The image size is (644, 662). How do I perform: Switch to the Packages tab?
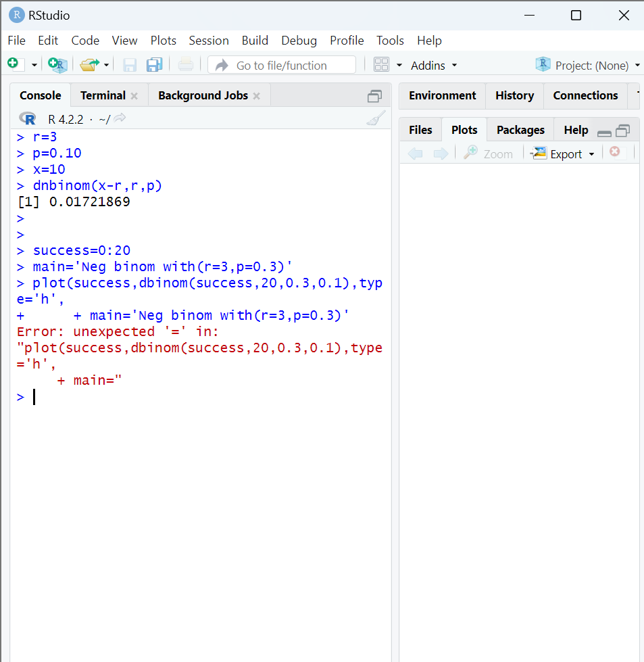click(520, 129)
